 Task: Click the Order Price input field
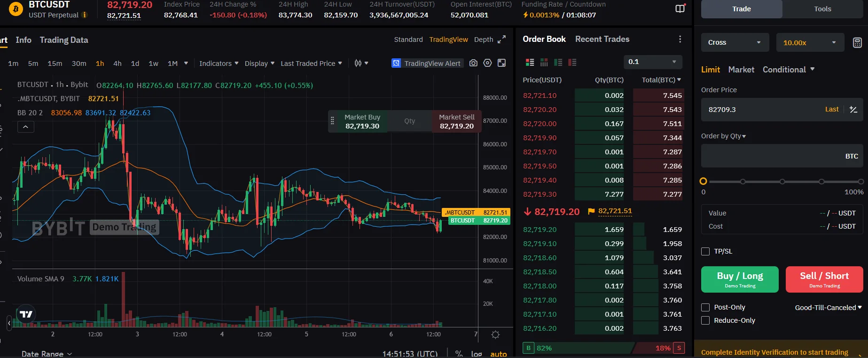pyautogui.click(x=782, y=110)
